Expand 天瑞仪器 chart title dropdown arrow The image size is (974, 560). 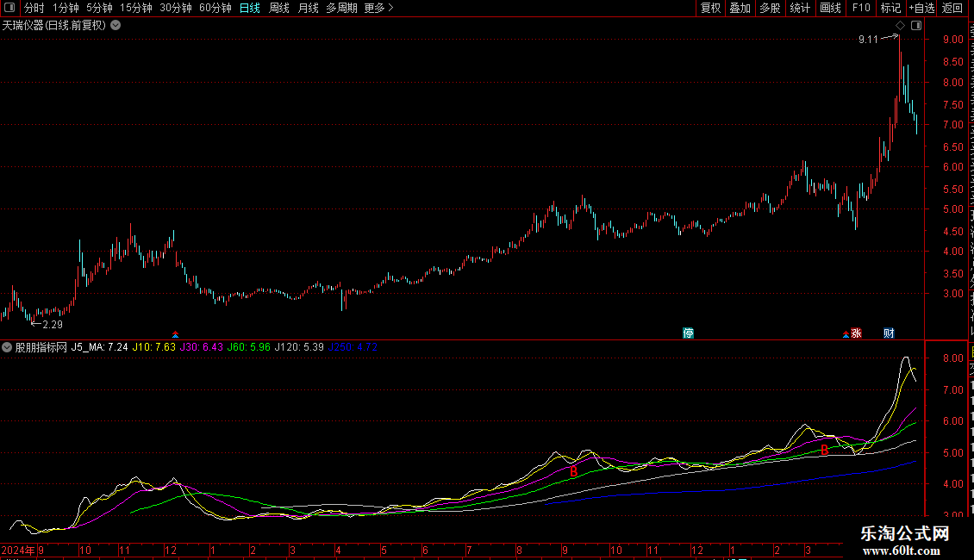coord(116,26)
